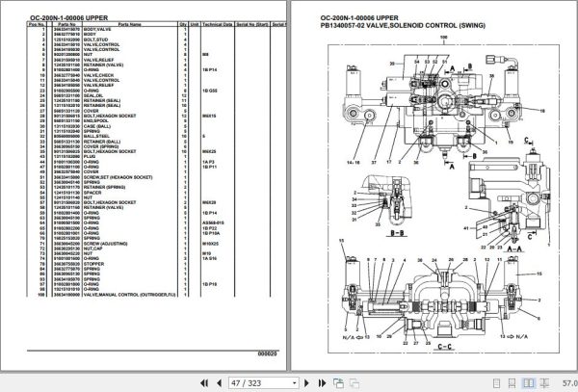Click the PLUG part name
578x392 pixels.
coord(90,157)
